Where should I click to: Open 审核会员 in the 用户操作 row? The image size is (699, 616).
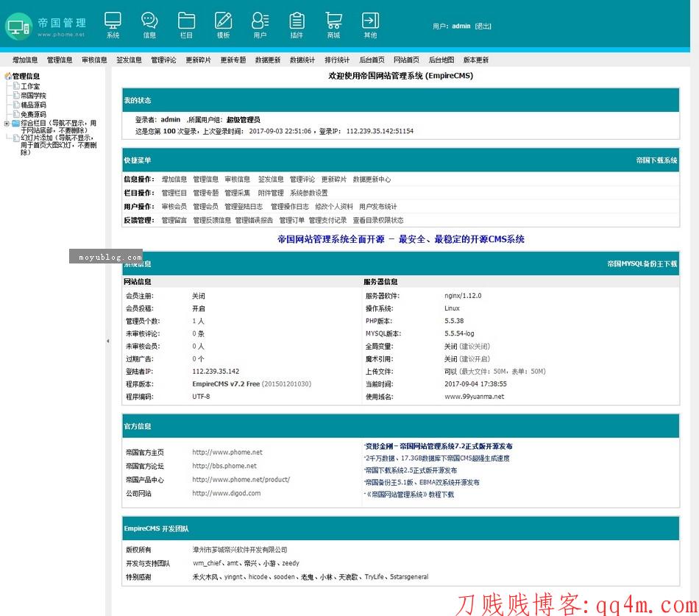point(174,207)
